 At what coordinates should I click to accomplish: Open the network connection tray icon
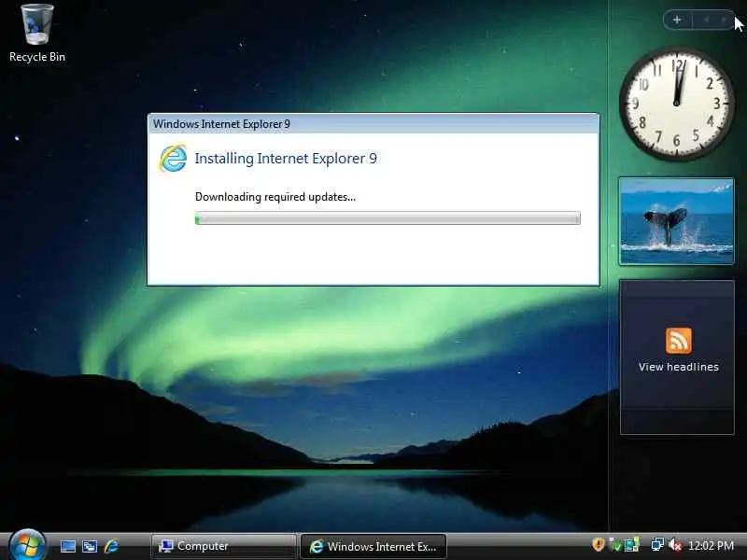click(657, 544)
